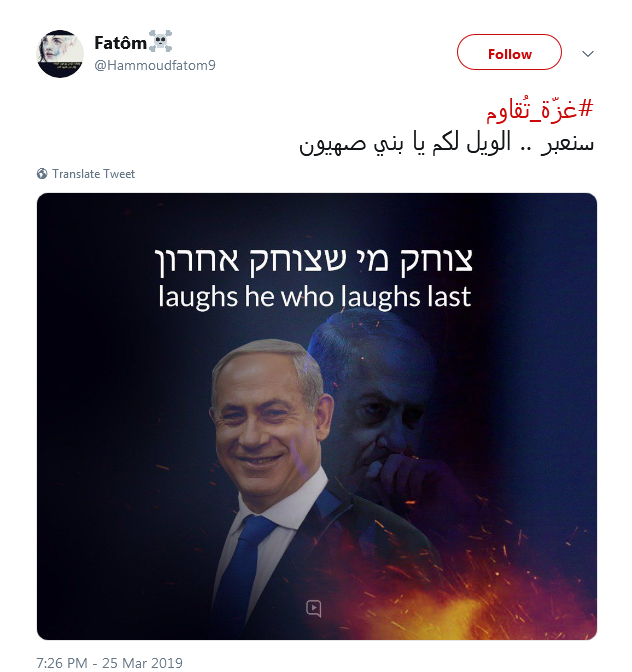This screenshot has width=632, height=672.
Task: Visit the @Hammoudfatom9 handle
Action: point(155,65)
